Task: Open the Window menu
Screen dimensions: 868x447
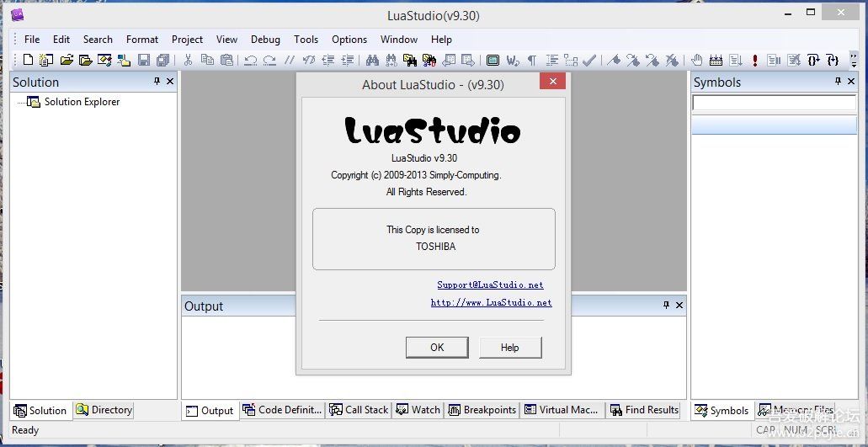Action: [398, 40]
